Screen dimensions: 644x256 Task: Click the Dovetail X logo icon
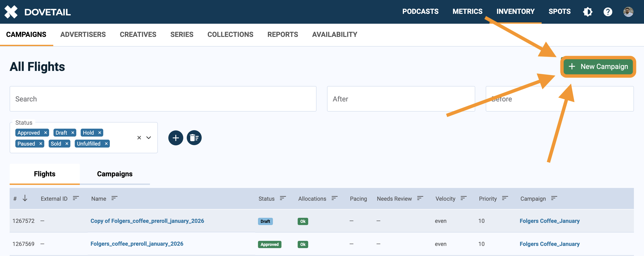click(x=11, y=12)
